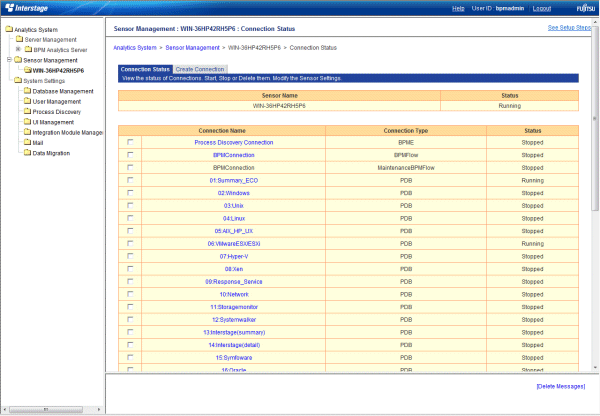Click the sidebar scroll right arrow
Viewport: 600px width, 416px height.
tap(99, 409)
